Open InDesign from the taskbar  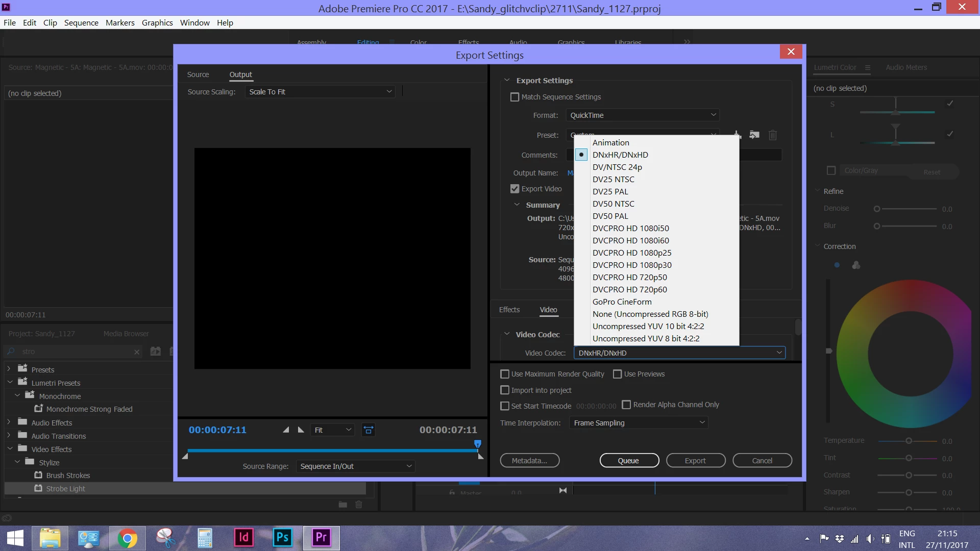[243, 537]
